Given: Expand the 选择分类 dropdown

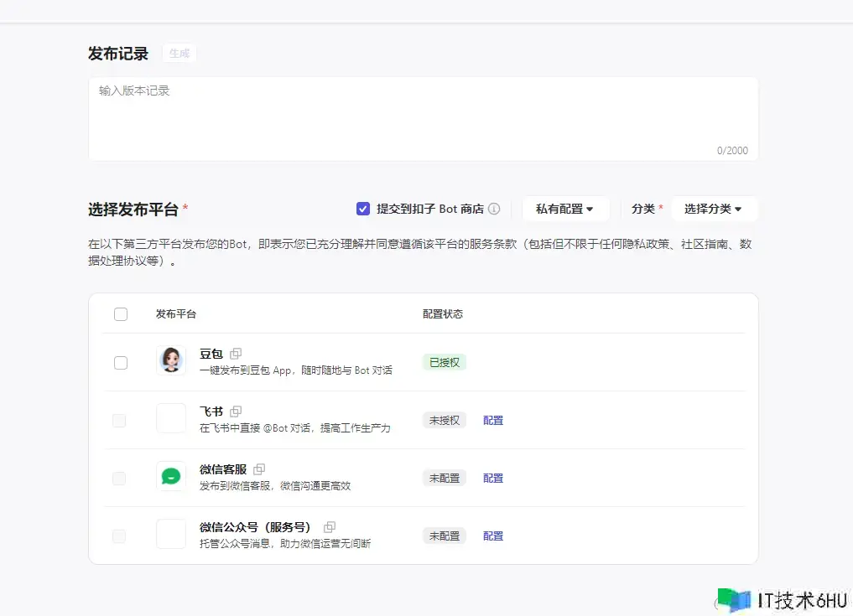Looking at the screenshot, I should pyautogui.click(x=713, y=209).
